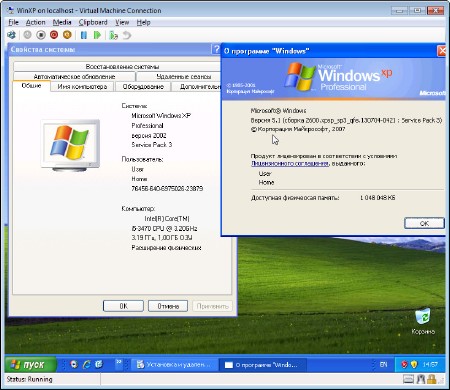Send Ctrl+Alt+Delete via toolbar icon
The height and width of the screenshot is (390, 450).
(11, 35)
